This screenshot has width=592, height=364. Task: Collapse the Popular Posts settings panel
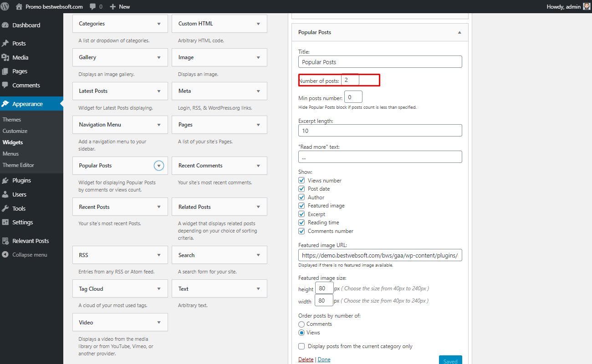point(459,32)
